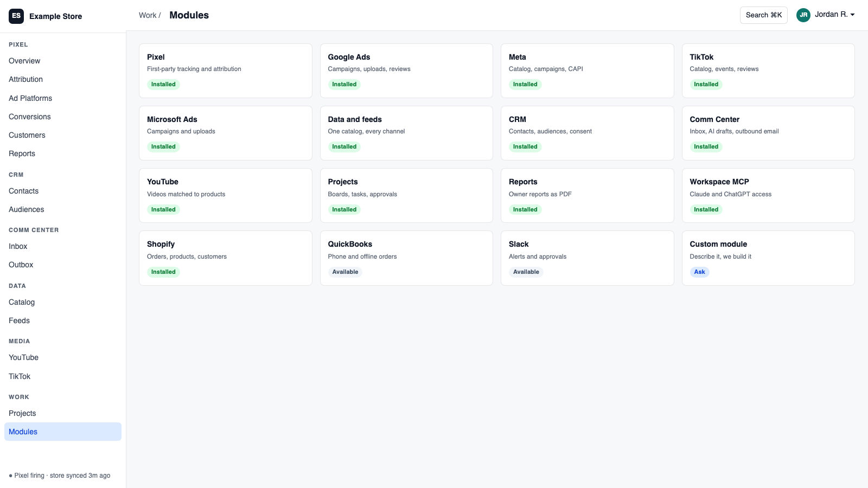
Task: Open the Comm Center module card
Action: click(x=768, y=133)
